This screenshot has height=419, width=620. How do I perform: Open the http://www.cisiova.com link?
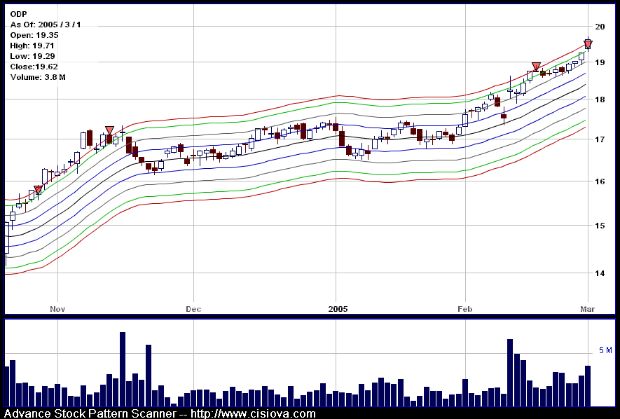pos(253,414)
